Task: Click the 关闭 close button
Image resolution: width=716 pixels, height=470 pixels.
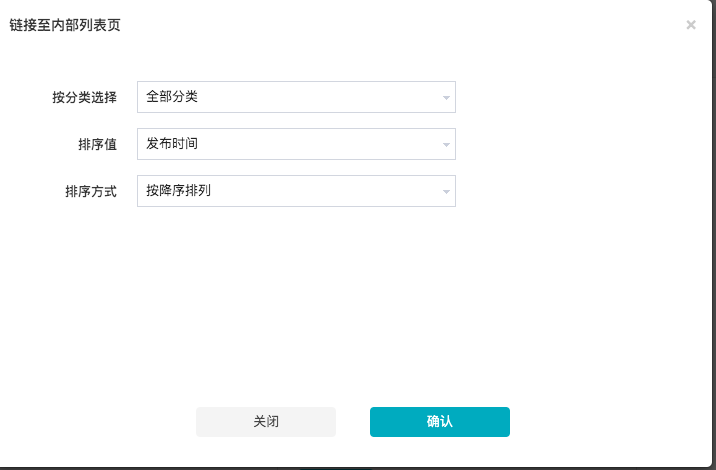Action: coord(266,422)
